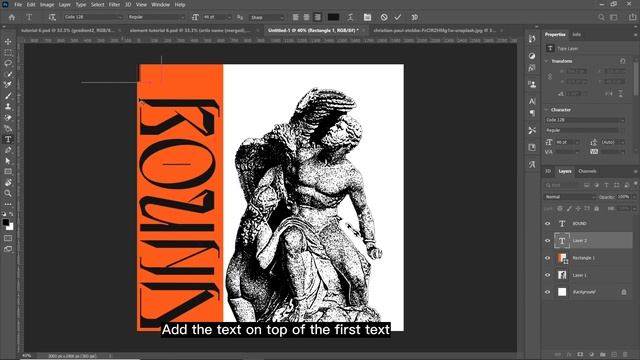
Task: Collapse the Character section in Properties
Action: tap(547, 110)
